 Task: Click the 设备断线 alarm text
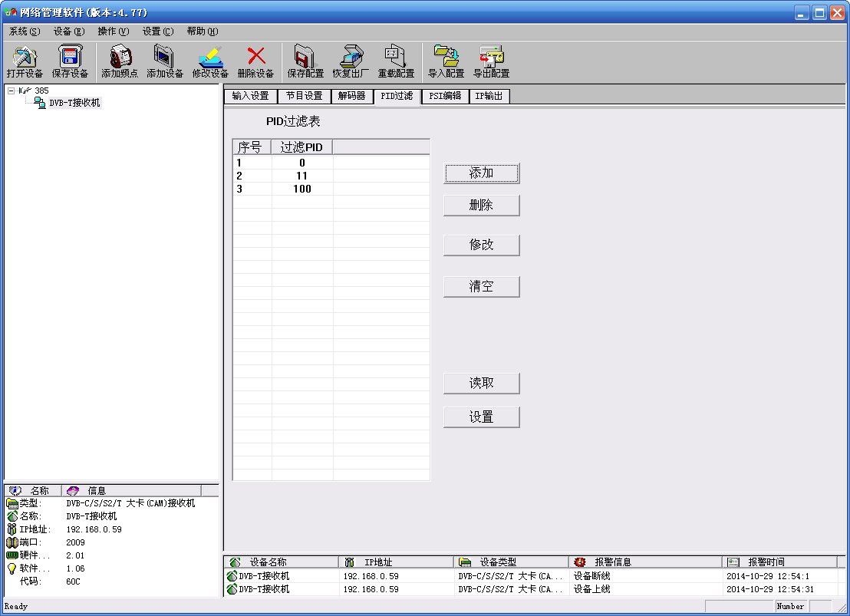(x=592, y=576)
